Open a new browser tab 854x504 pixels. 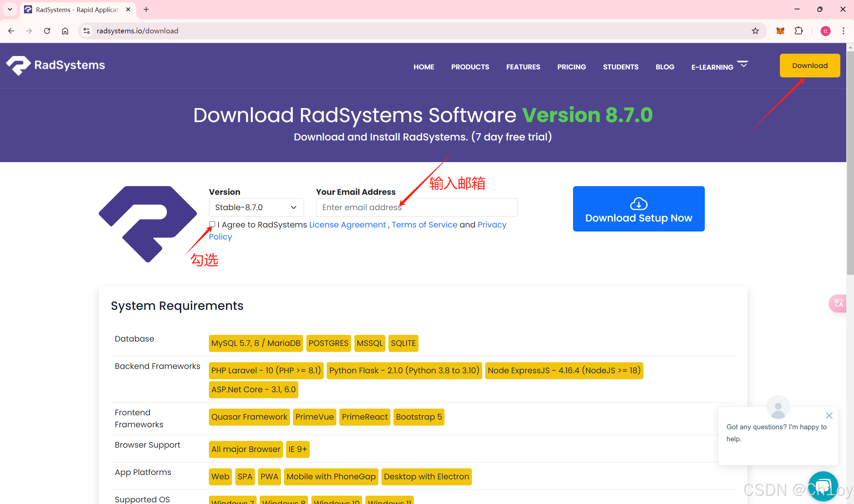pos(146,10)
